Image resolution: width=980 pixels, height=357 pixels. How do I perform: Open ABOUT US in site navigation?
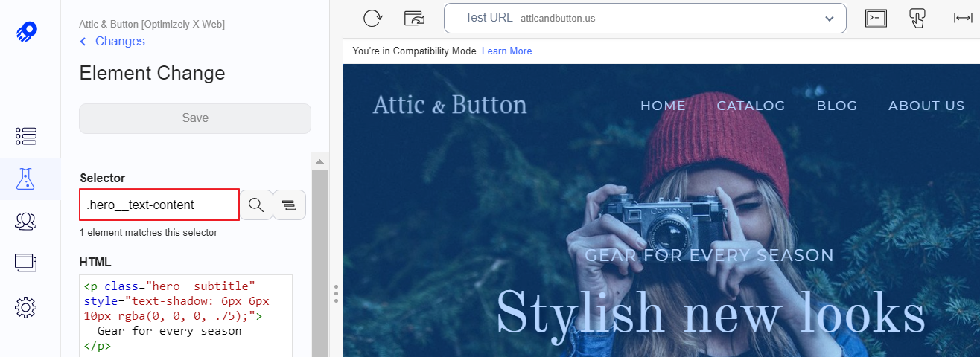coord(926,106)
